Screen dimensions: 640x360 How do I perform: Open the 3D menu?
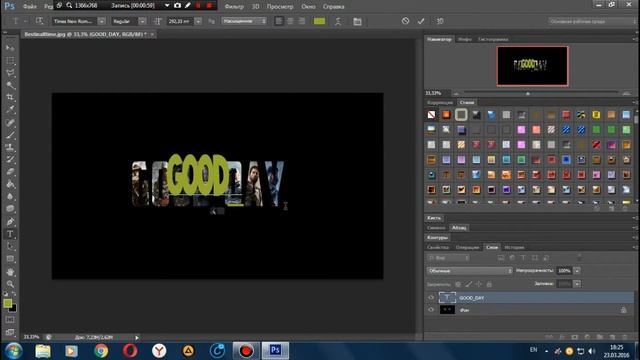click(256, 7)
